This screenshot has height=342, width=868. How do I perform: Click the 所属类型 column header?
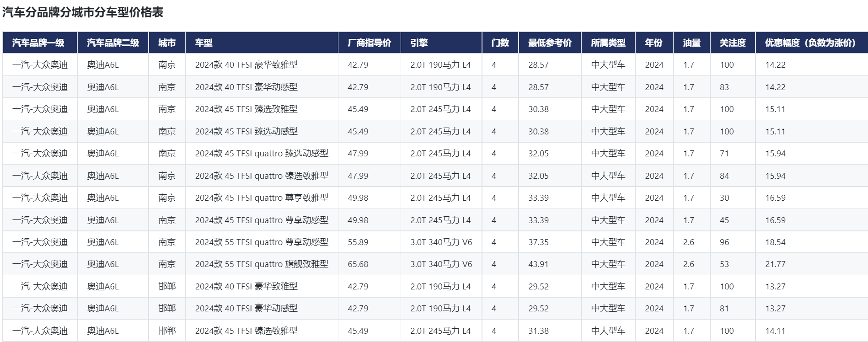pos(608,43)
